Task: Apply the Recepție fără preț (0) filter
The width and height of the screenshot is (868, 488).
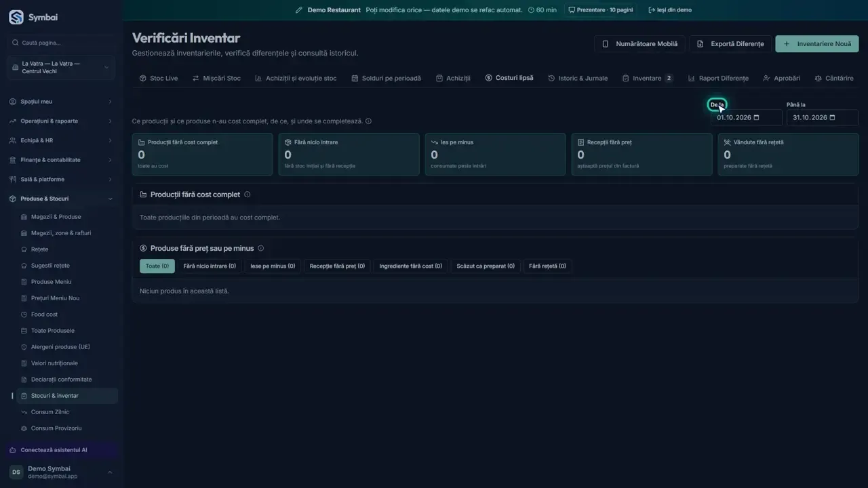Action: [x=337, y=266]
